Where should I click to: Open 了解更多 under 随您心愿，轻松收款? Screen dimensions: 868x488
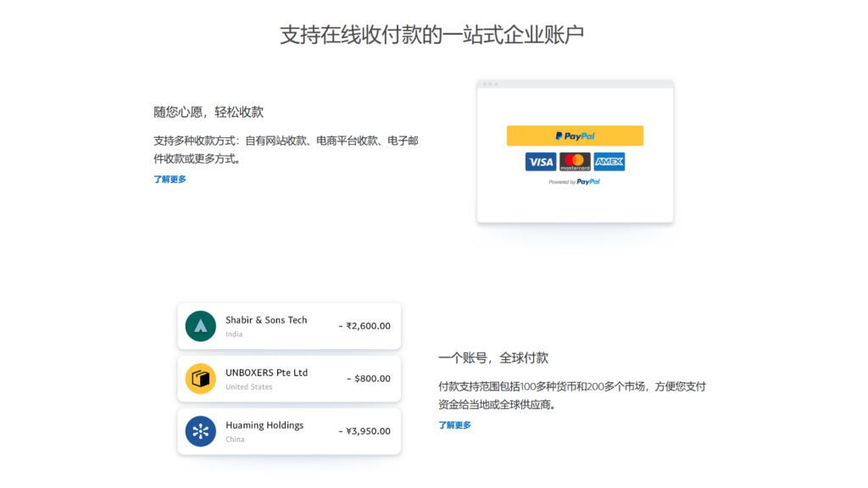pyautogui.click(x=169, y=179)
